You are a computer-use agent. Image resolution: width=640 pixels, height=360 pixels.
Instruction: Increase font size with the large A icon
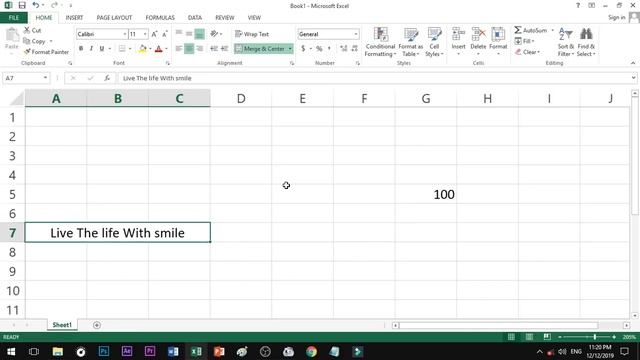coord(154,34)
